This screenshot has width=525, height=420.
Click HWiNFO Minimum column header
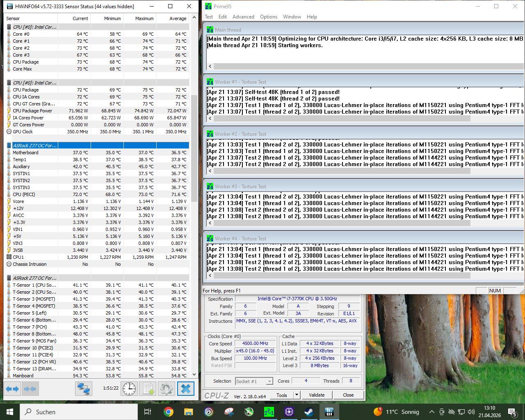point(107,18)
